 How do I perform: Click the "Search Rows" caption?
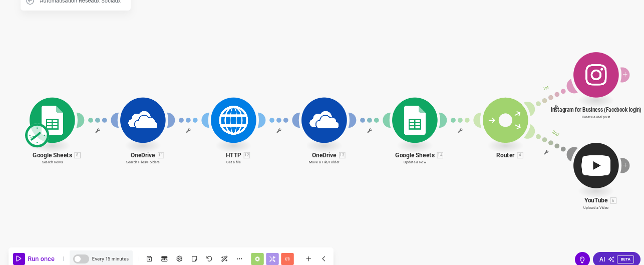tap(52, 162)
